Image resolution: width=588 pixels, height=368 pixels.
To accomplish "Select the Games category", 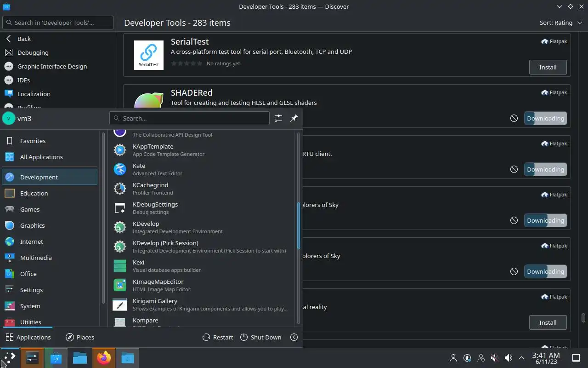I will pyautogui.click(x=50, y=209).
